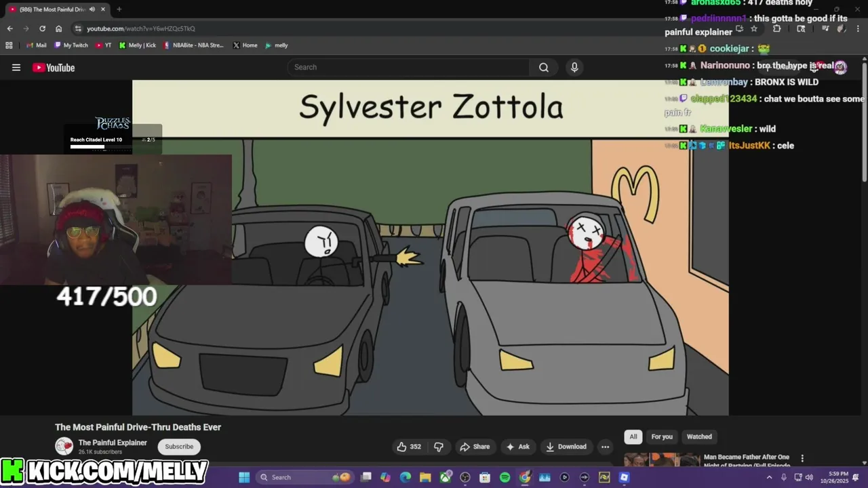Open Microsoft Edge from taskbar
Screen dimensions: 868x488
[406, 477]
